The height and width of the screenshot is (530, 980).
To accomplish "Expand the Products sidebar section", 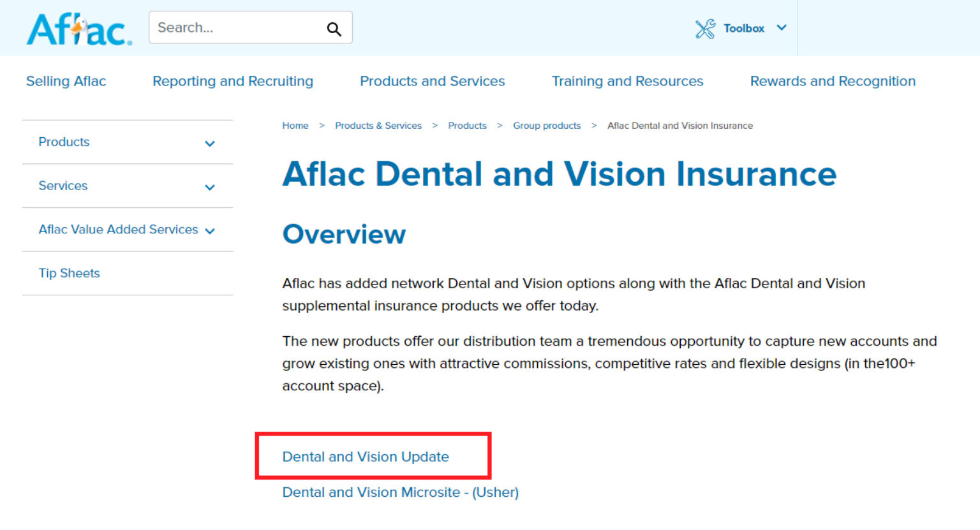I will (209, 144).
